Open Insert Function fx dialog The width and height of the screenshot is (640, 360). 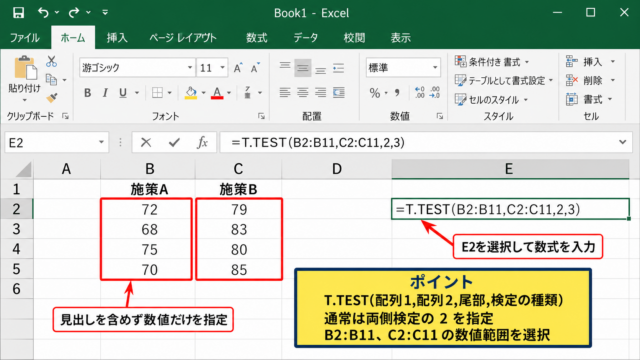click(202, 142)
